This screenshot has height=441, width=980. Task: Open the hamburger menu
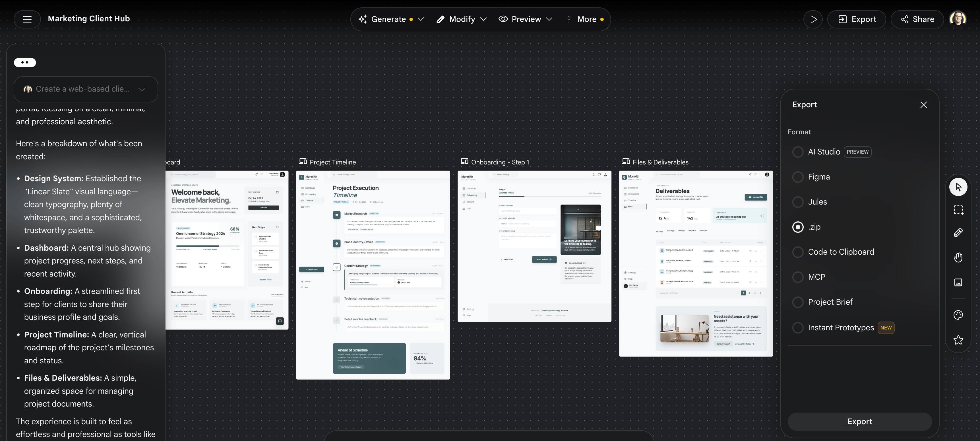[x=27, y=19]
